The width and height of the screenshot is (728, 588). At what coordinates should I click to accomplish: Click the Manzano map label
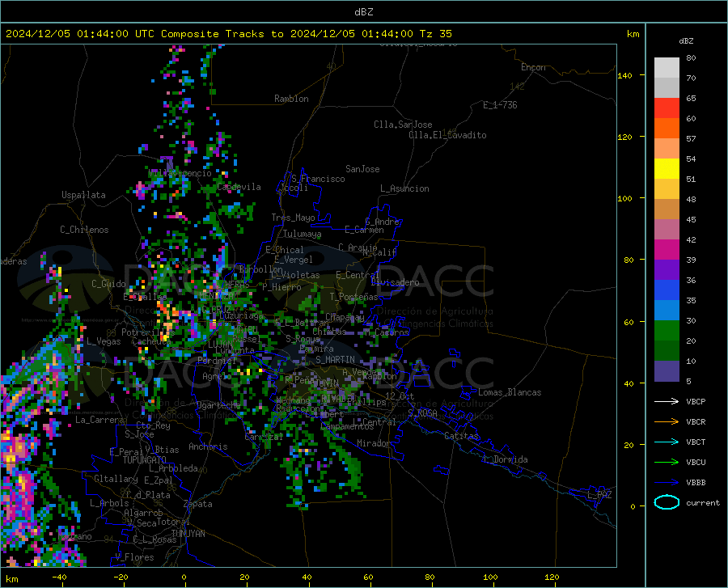(74, 536)
